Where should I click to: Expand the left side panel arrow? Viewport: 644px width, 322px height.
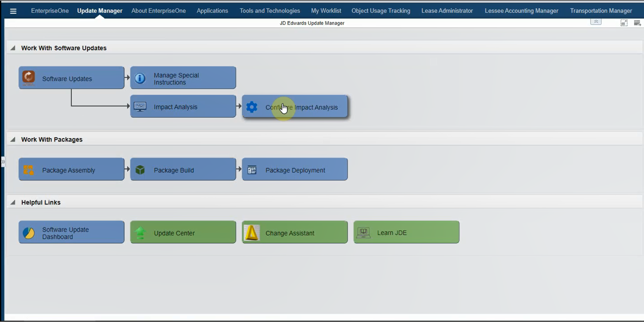3,162
